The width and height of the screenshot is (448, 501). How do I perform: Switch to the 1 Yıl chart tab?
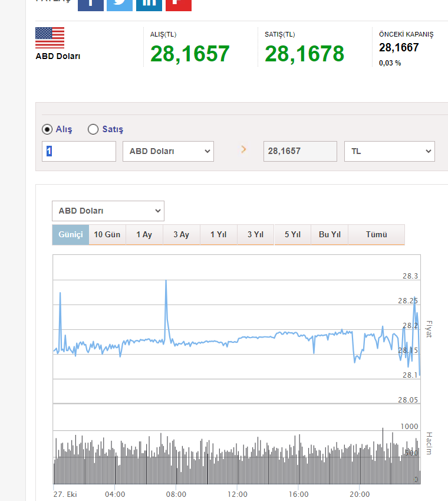click(218, 234)
